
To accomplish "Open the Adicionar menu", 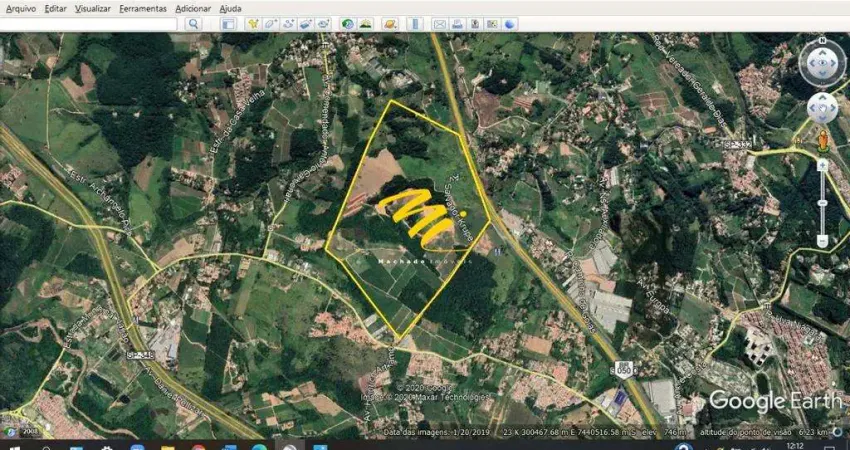I will pyautogui.click(x=193, y=9).
